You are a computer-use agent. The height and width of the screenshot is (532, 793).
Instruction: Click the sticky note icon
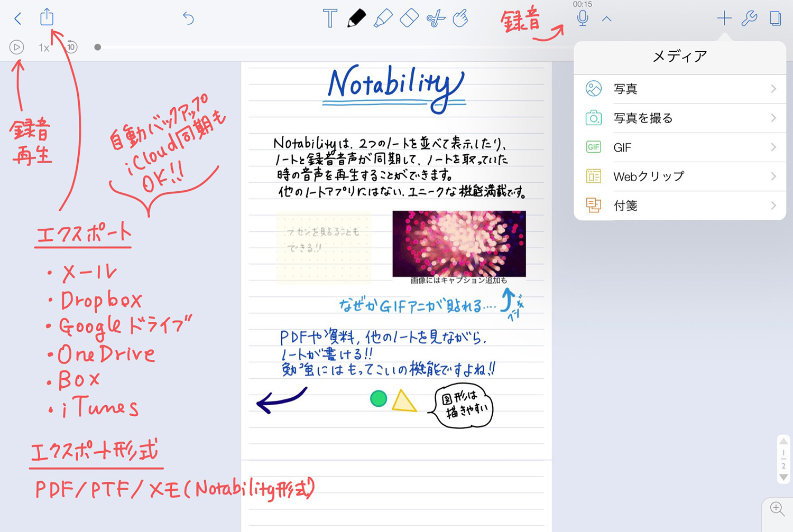tap(594, 205)
